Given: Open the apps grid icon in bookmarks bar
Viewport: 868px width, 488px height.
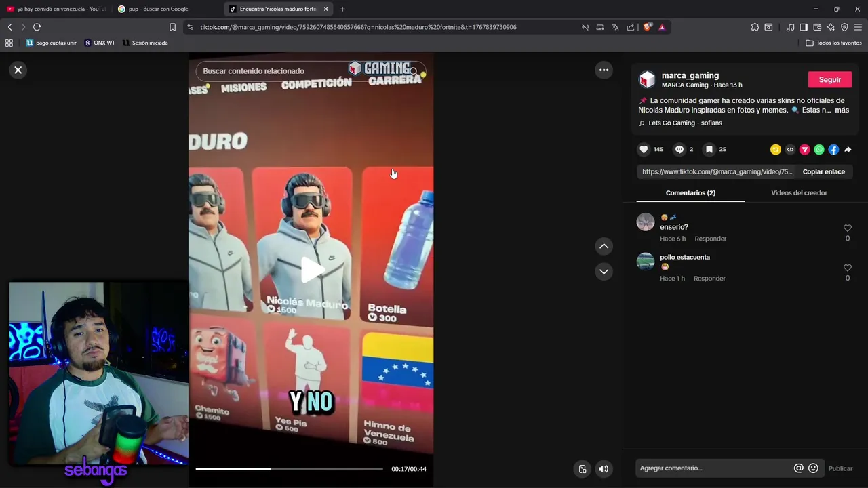Looking at the screenshot, I should (x=9, y=43).
